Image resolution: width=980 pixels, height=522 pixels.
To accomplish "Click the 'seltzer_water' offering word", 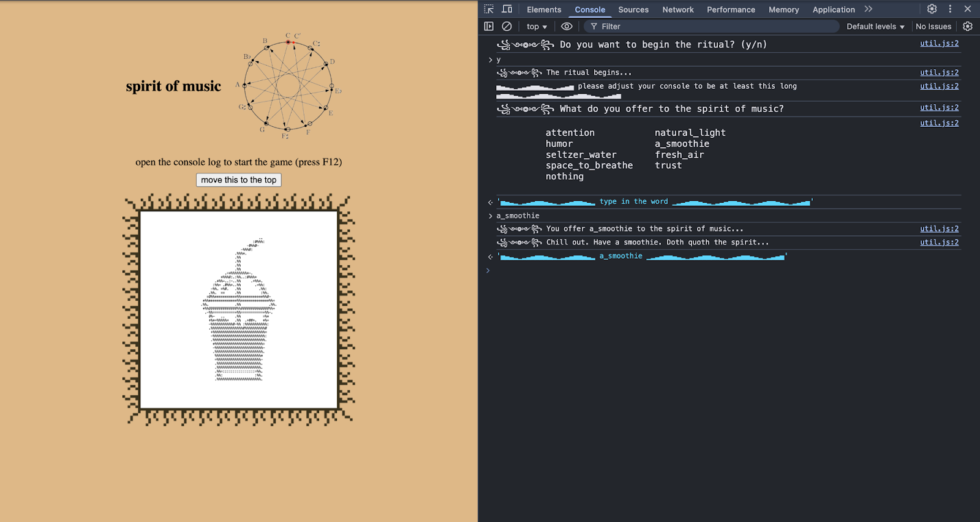I will coord(581,155).
